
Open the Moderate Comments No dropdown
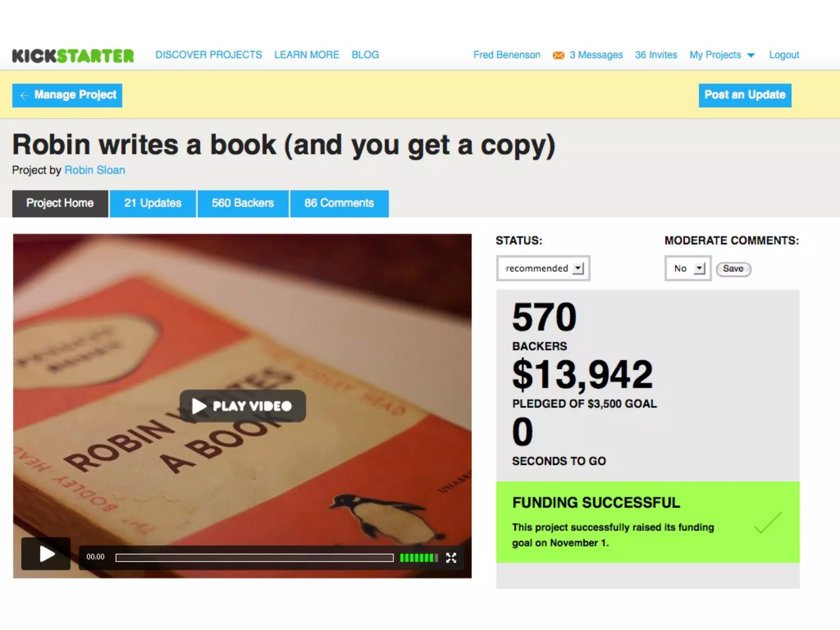click(688, 268)
